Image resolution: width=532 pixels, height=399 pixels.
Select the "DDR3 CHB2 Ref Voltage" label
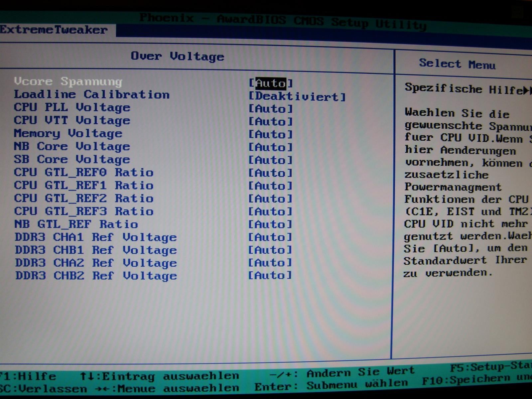pyautogui.click(x=96, y=276)
